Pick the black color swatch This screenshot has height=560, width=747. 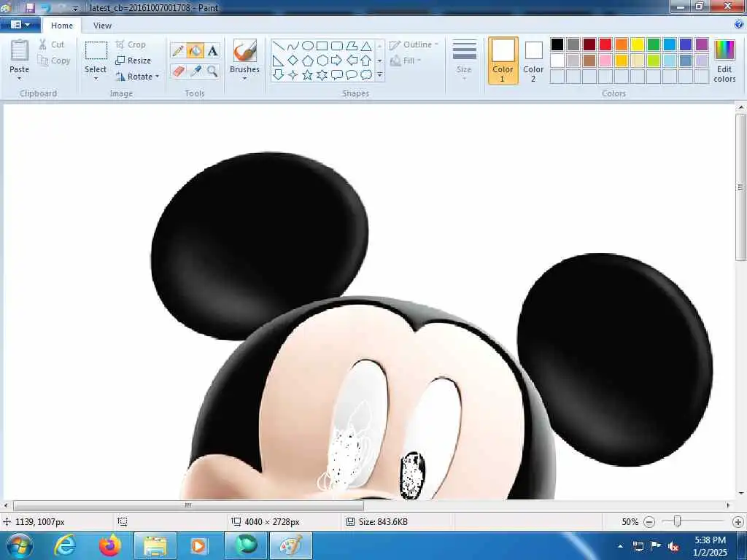click(557, 44)
